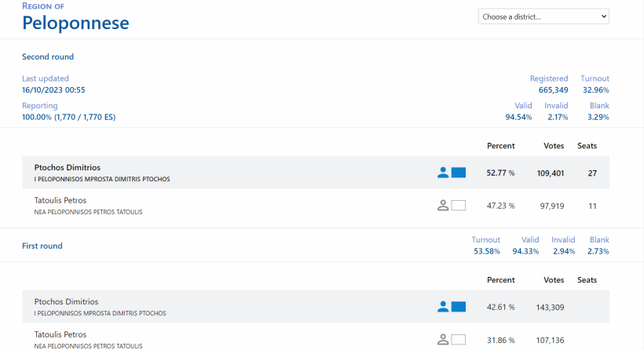Click Tatoulis outlined person icon in first round
The image size is (644, 350).
click(x=443, y=340)
